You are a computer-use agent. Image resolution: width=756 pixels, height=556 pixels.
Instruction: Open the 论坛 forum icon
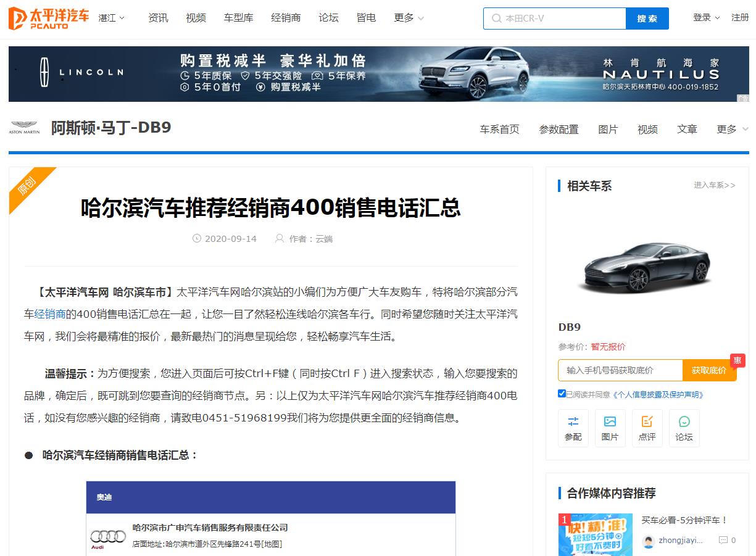pyautogui.click(x=684, y=428)
